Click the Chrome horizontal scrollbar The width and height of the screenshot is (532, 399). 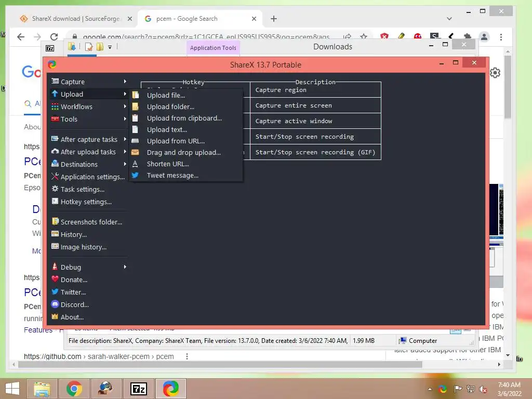[220, 365]
